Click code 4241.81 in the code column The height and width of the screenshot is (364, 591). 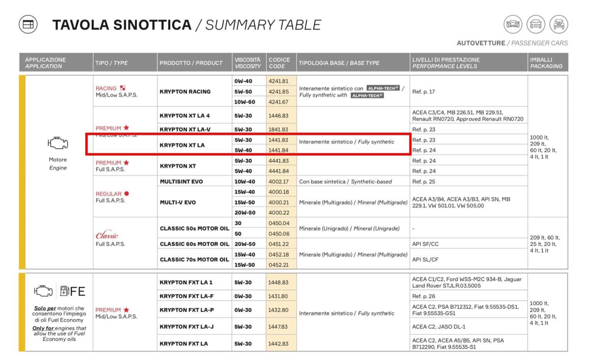coord(279,81)
